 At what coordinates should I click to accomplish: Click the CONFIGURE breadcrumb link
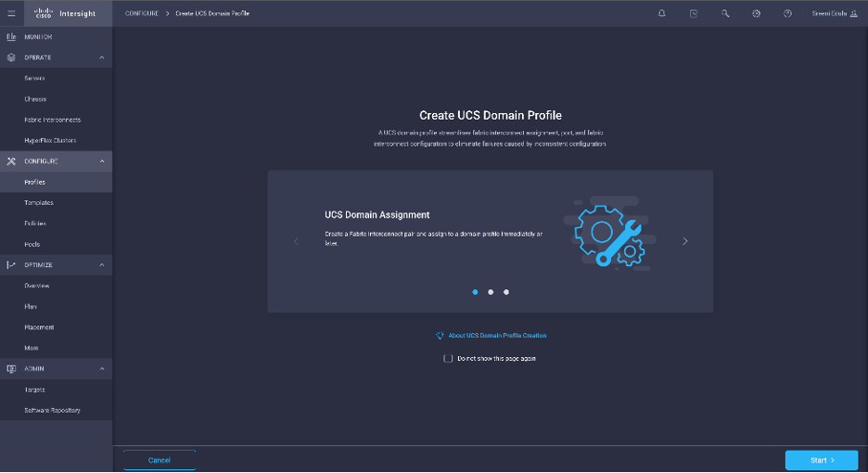142,13
